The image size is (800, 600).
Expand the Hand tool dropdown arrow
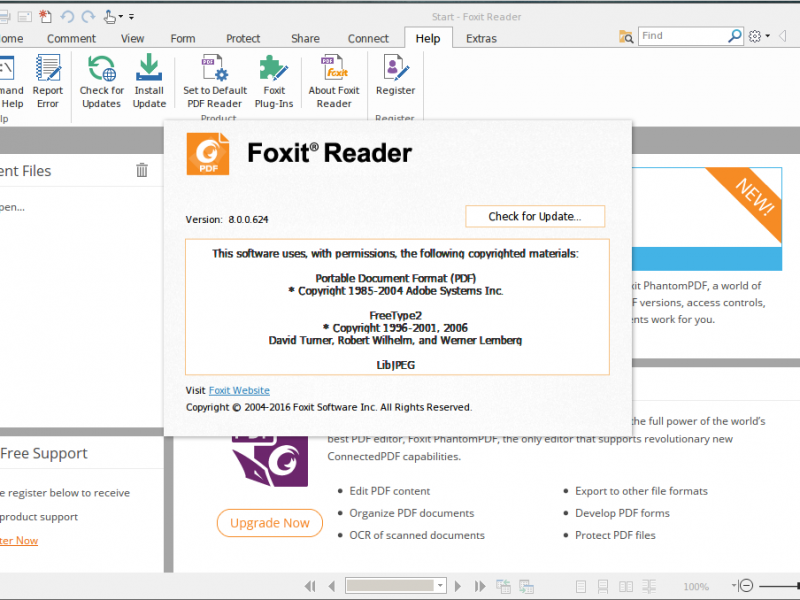(x=121, y=17)
